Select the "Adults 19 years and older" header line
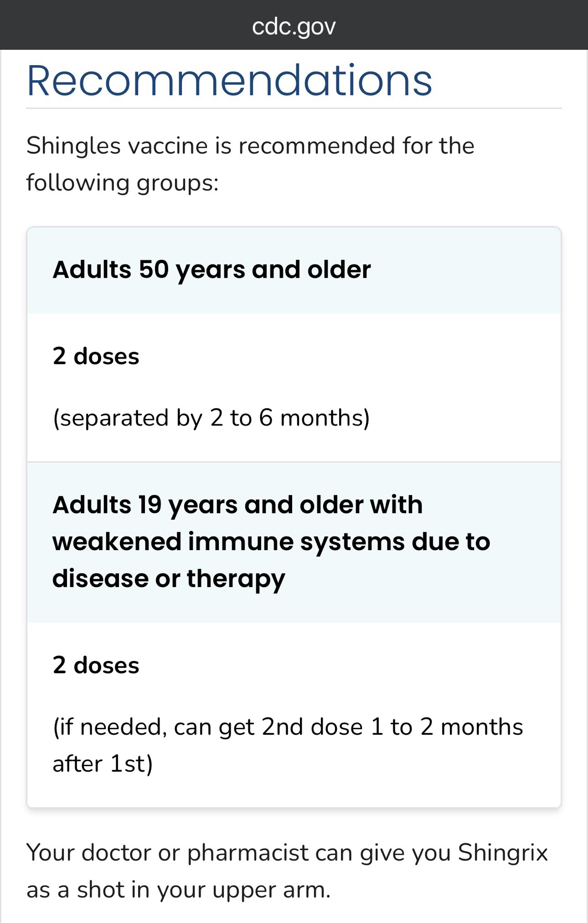This screenshot has height=923, width=588. pos(237,505)
